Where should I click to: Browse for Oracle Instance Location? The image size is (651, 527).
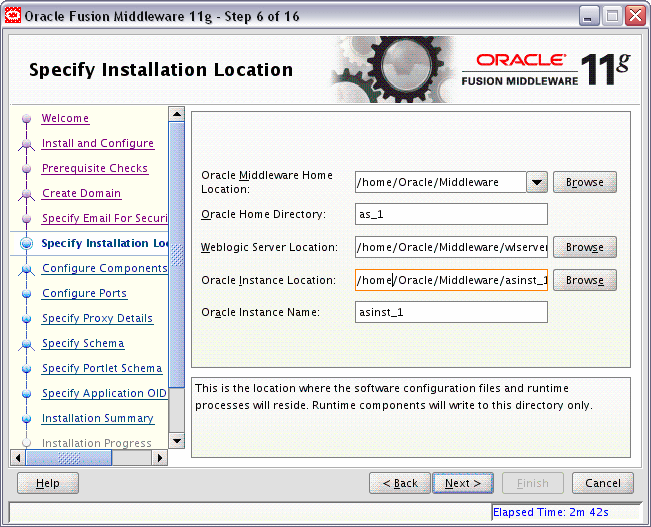tap(585, 280)
